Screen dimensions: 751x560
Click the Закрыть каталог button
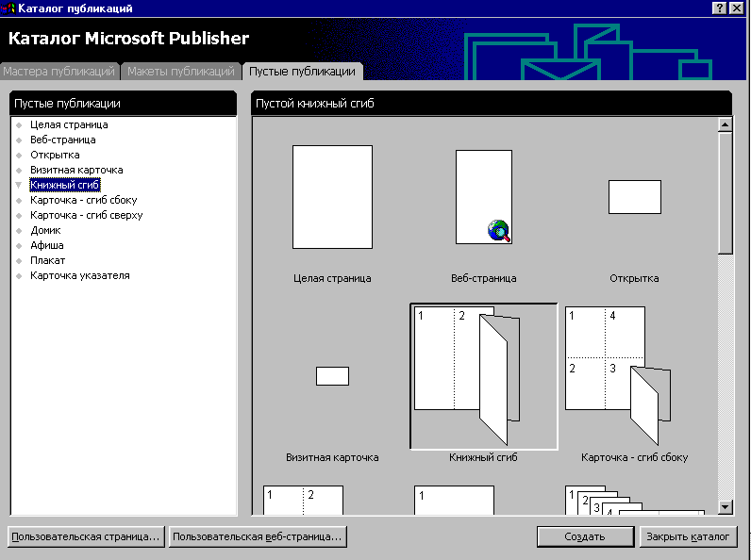(688, 536)
